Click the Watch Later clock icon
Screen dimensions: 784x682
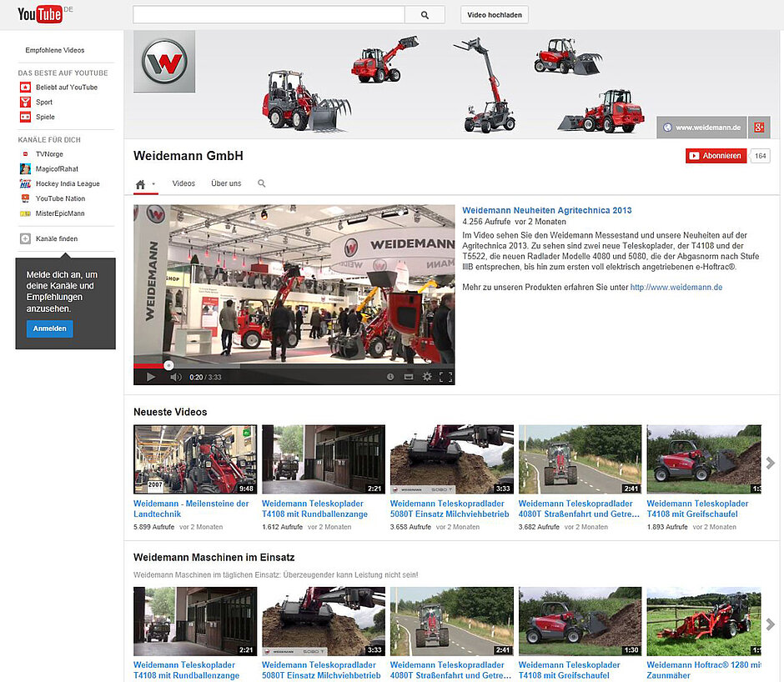(390, 377)
